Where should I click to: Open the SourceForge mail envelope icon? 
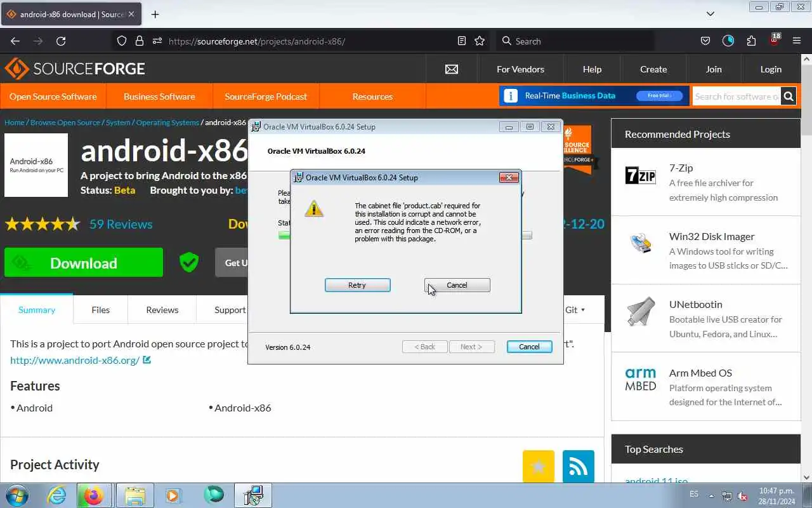(452, 69)
